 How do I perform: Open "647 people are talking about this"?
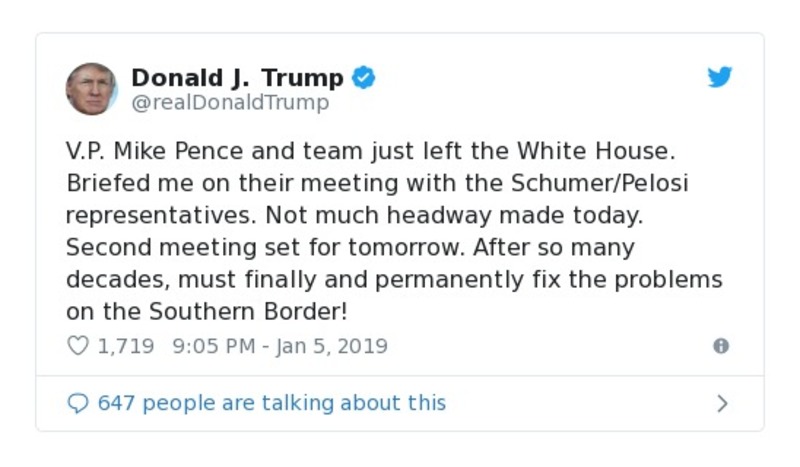[272, 403]
